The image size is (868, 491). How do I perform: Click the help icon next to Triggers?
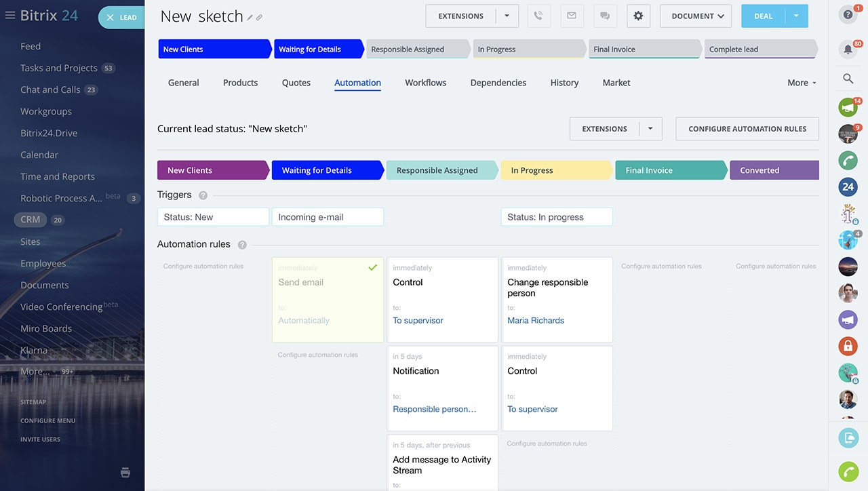[203, 195]
